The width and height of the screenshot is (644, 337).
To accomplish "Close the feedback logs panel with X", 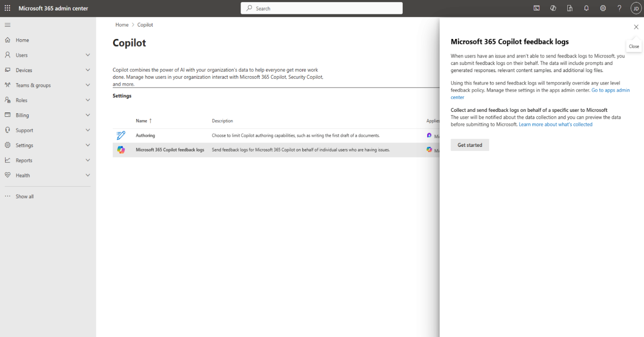I will click(x=636, y=27).
